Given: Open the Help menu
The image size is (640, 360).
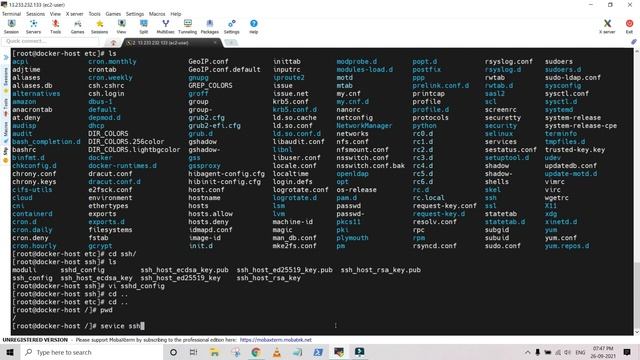Looking at the screenshot, I should 176,14.
